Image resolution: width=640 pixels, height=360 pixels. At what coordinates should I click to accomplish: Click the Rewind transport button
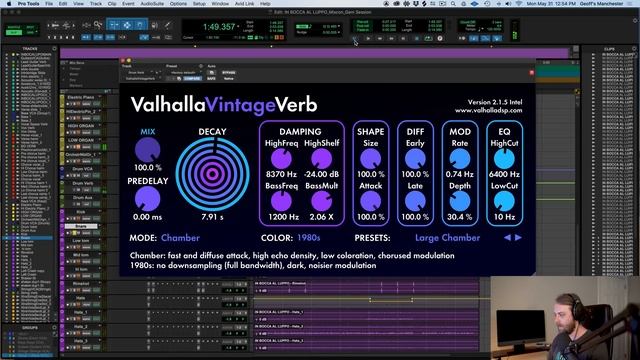[380, 38]
